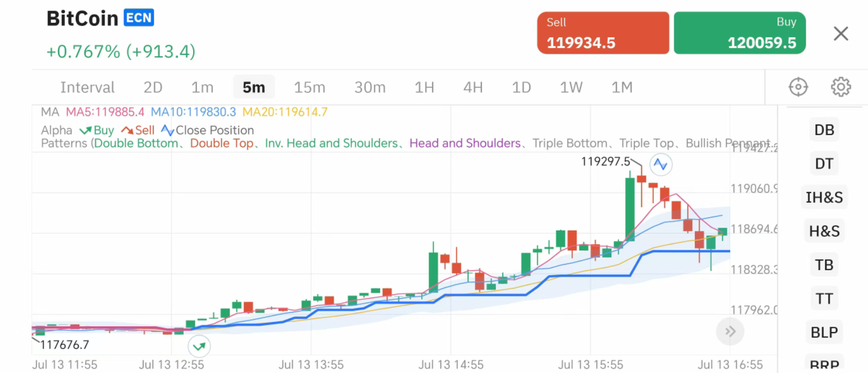Viewport: 868px width, 373px height.
Task: Click the Jul 13 12:55 time label
Action: pyautogui.click(x=171, y=365)
